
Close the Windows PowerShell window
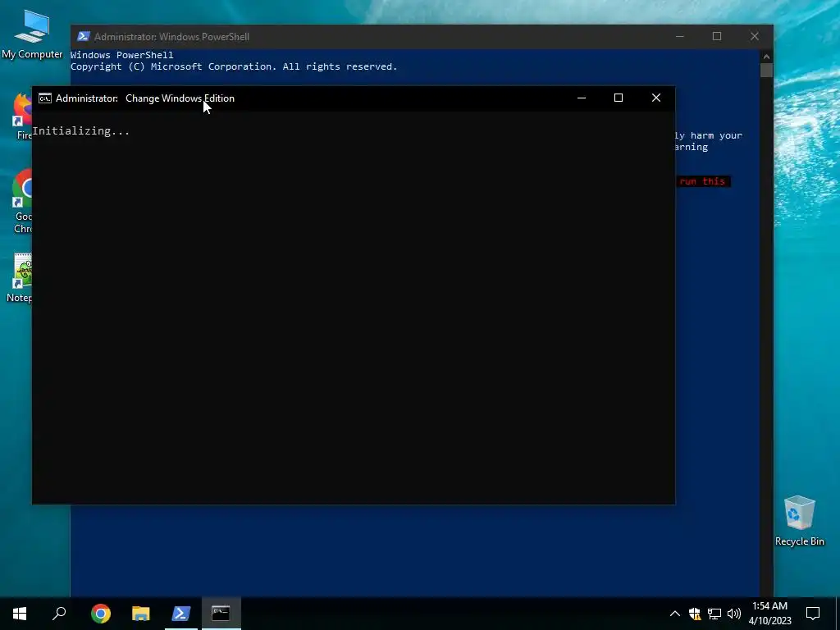tap(755, 36)
